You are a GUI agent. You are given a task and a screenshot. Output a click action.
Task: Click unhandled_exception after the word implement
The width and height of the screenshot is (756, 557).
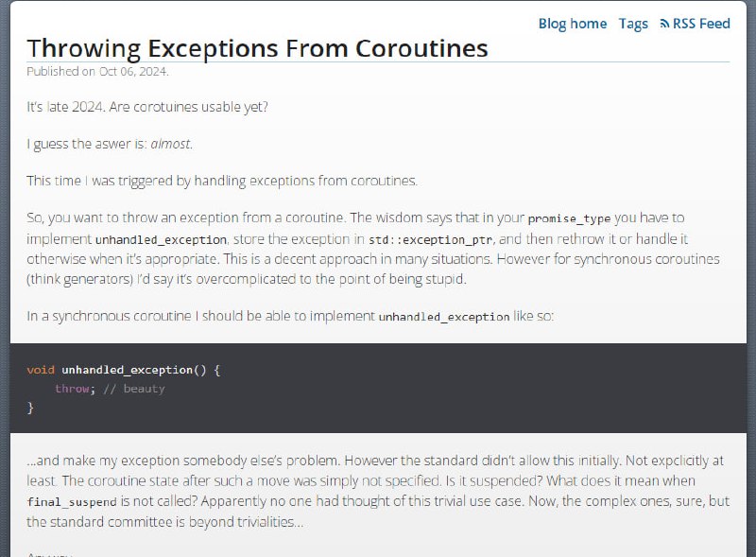pos(161,239)
